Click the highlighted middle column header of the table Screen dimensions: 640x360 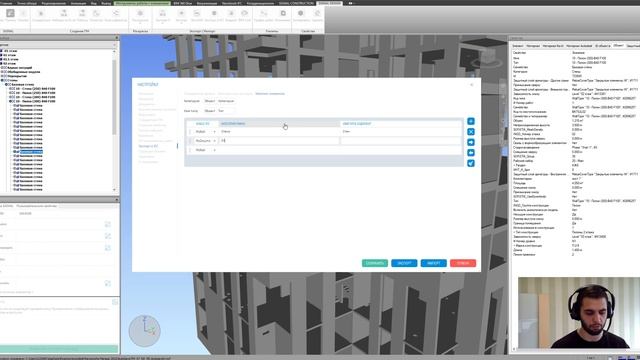pos(280,123)
